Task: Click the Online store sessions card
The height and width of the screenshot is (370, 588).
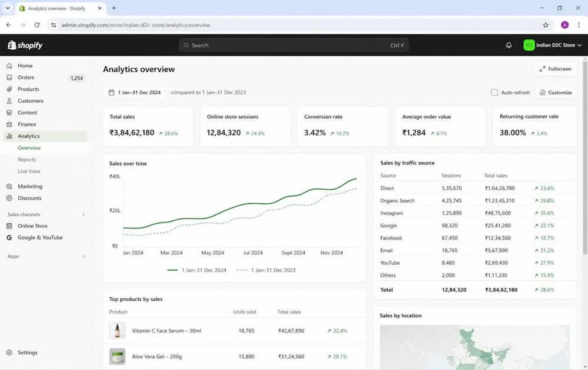Action: click(245, 127)
